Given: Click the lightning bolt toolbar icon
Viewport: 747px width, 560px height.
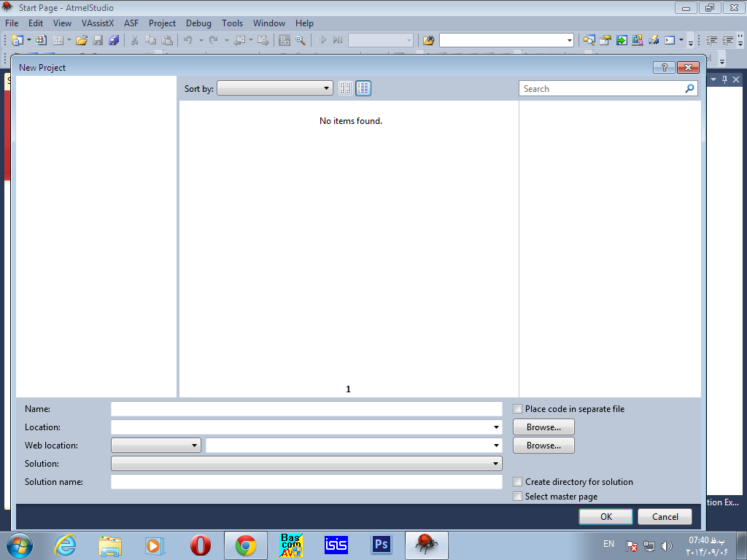Looking at the screenshot, I should pos(654,41).
